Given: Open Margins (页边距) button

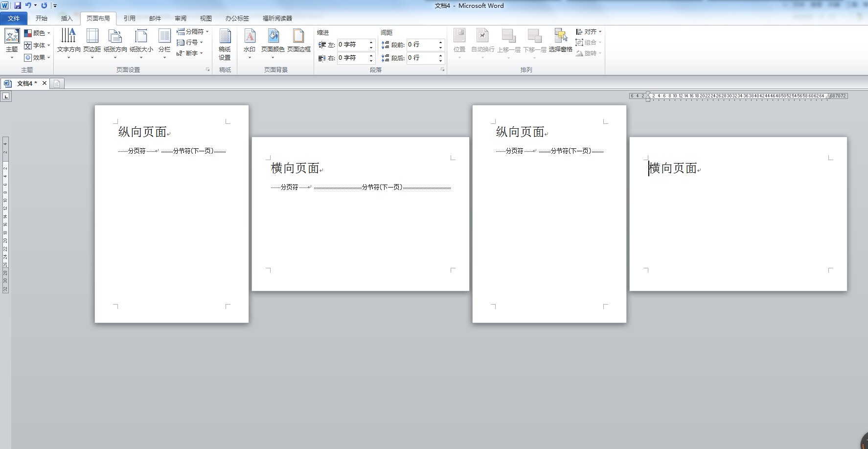Looking at the screenshot, I should click(92, 43).
